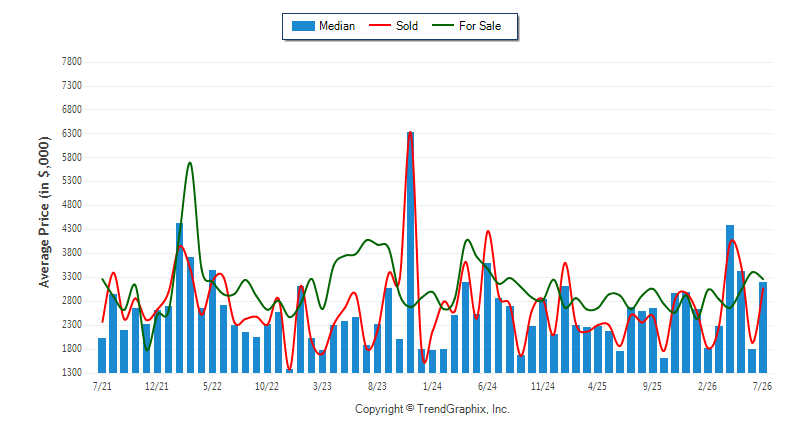Click the tallest blue bar near 6300
800x434 pixels.
coord(411,252)
